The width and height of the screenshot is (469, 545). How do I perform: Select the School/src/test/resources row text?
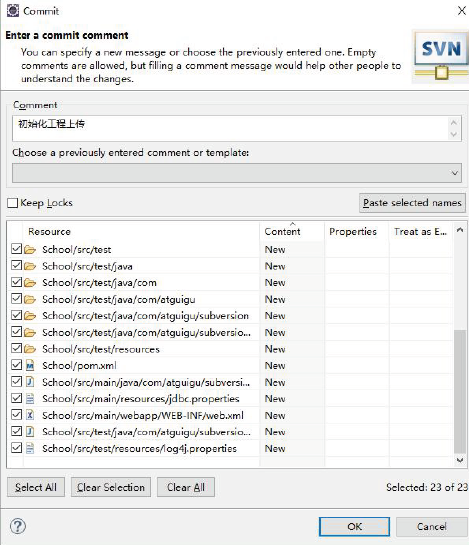101,349
